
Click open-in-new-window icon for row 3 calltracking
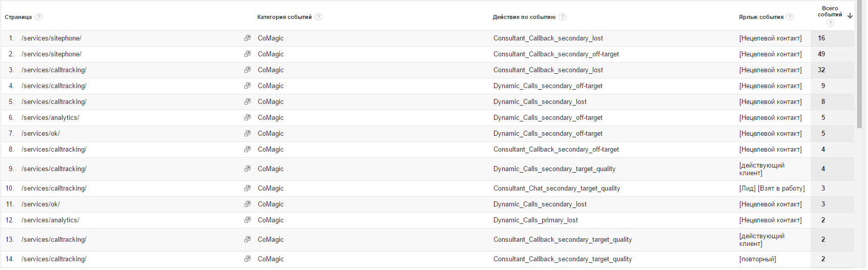coord(247,70)
